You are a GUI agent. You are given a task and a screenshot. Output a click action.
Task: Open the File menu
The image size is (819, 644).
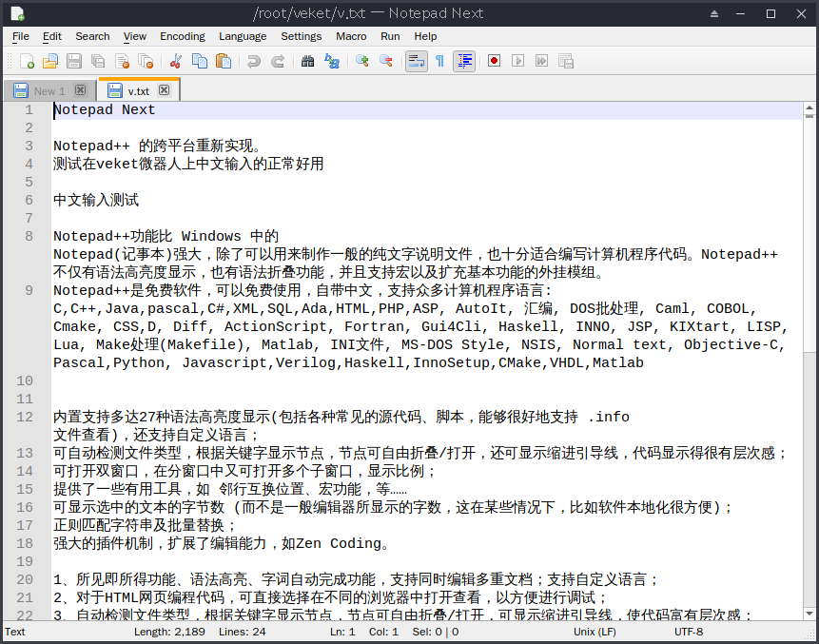coord(21,36)
